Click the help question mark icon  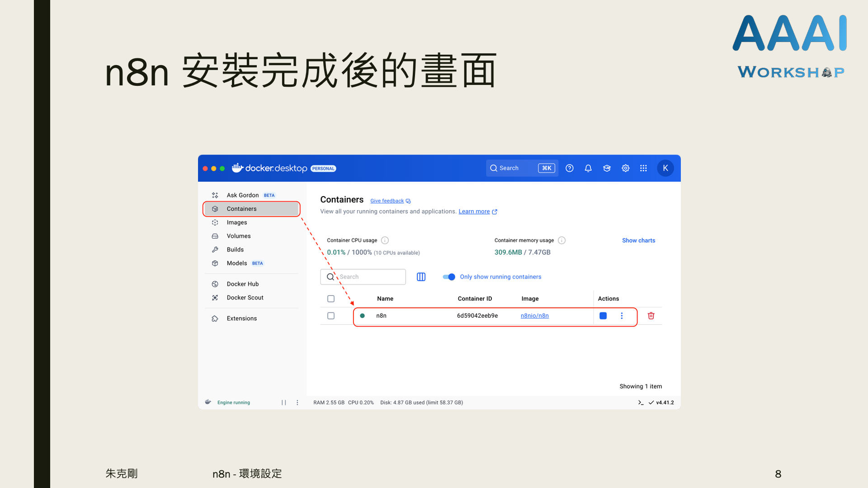pyautogui.click(x=569, y=168)
